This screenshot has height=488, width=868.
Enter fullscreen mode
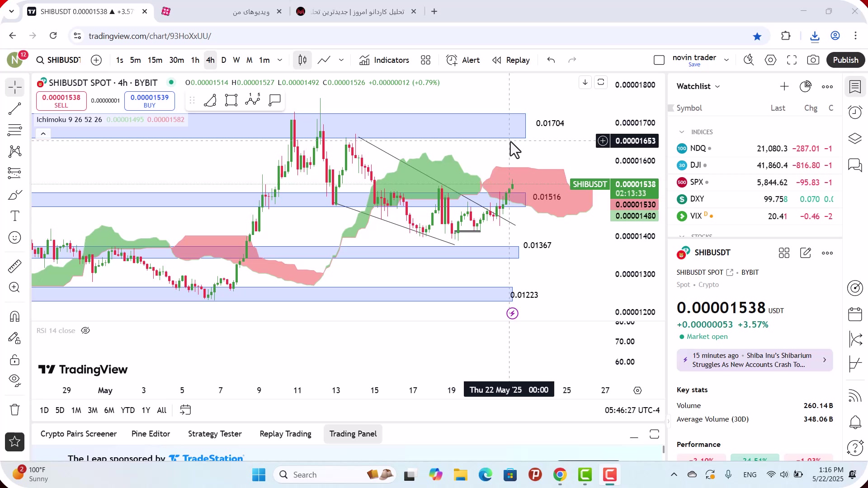coord(792,60)
